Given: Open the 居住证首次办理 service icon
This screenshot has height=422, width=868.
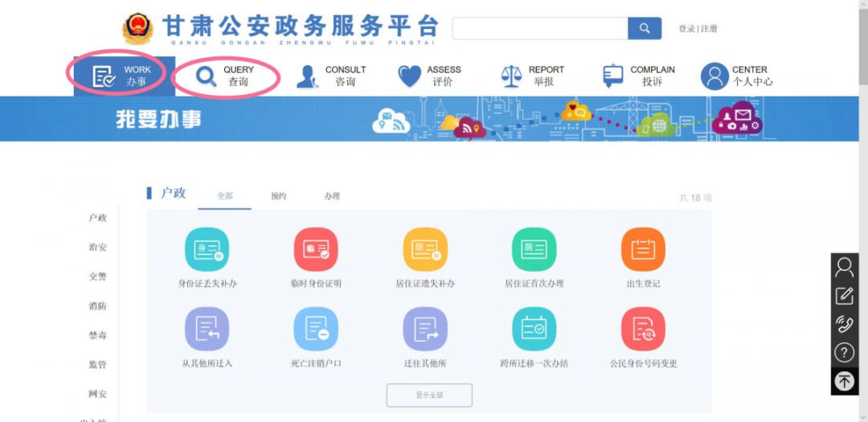Looking at the screenshot, I should pos(534,249).
